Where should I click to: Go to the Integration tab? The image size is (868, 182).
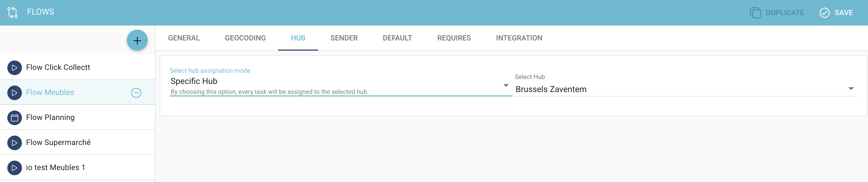coord(519,38)
